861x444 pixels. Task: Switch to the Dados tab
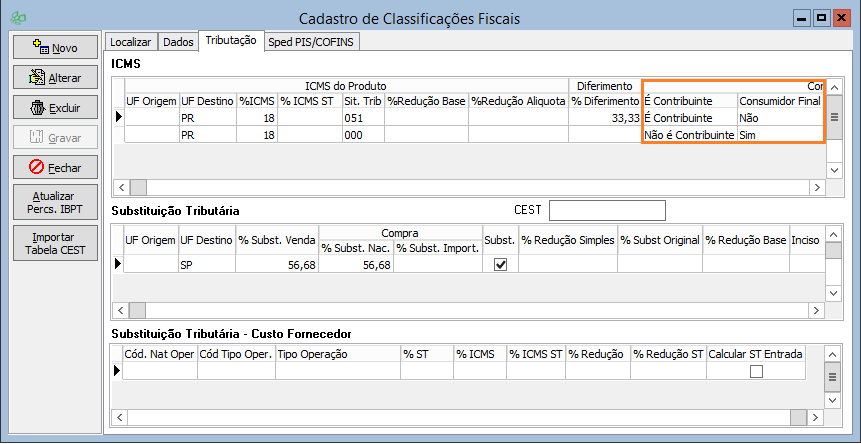click(x=178, y=42)
